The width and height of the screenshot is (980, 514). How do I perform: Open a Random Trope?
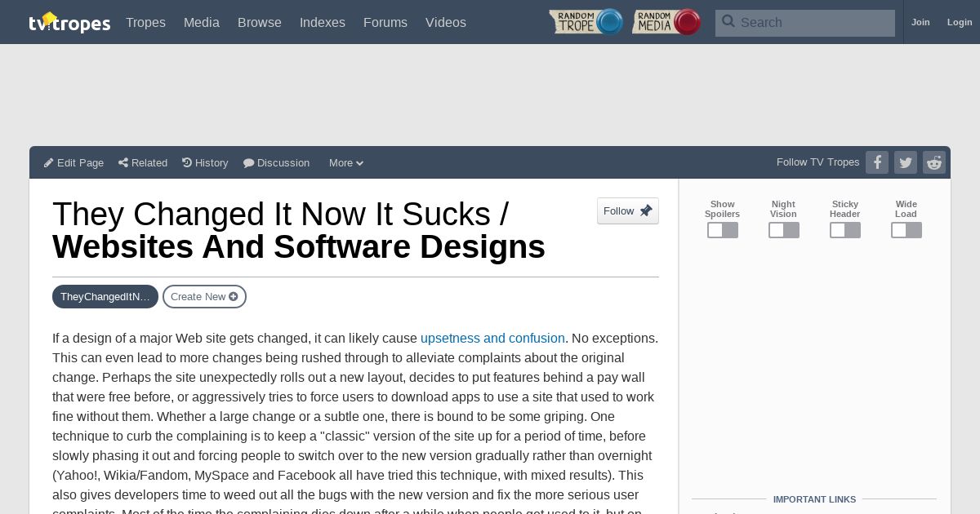[586, 22]
